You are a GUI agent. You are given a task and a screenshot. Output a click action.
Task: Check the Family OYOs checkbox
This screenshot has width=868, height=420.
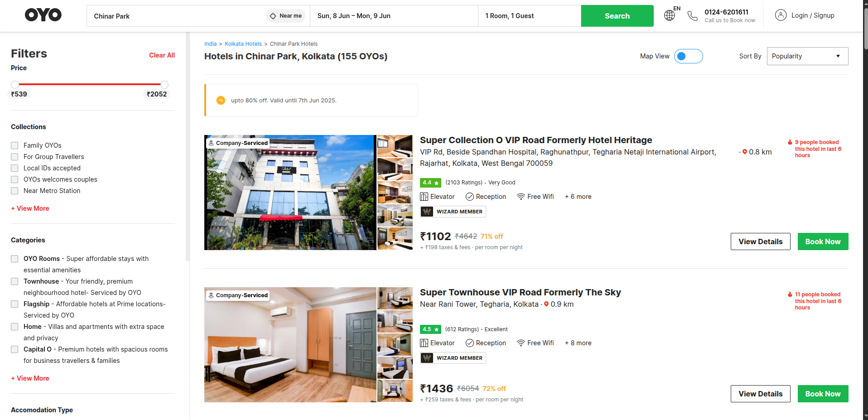click(14, 145)
